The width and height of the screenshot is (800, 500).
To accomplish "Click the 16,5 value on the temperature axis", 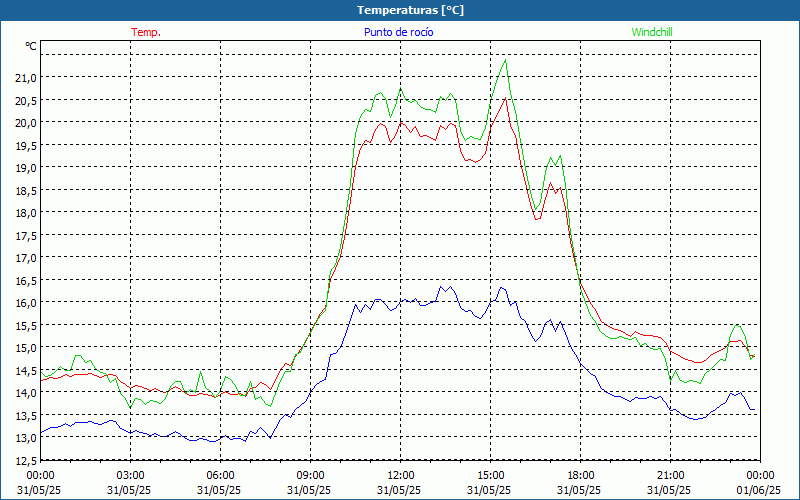I will [27, 280].
